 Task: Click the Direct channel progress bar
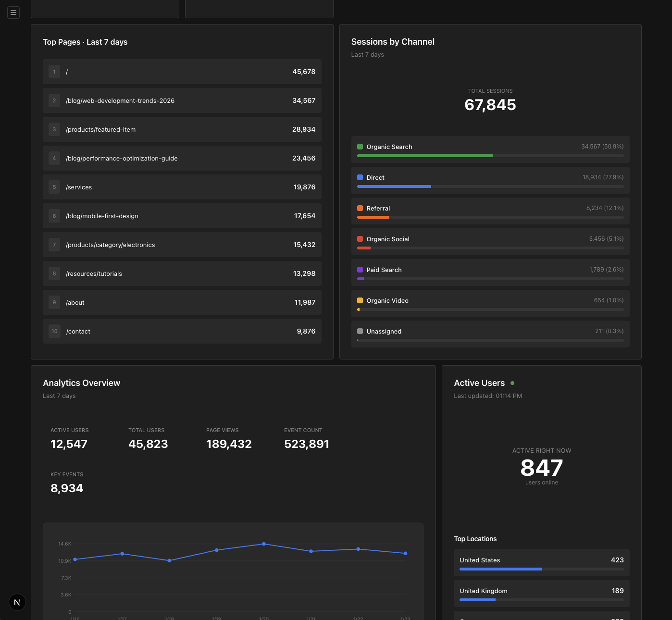tap(490, 186)
